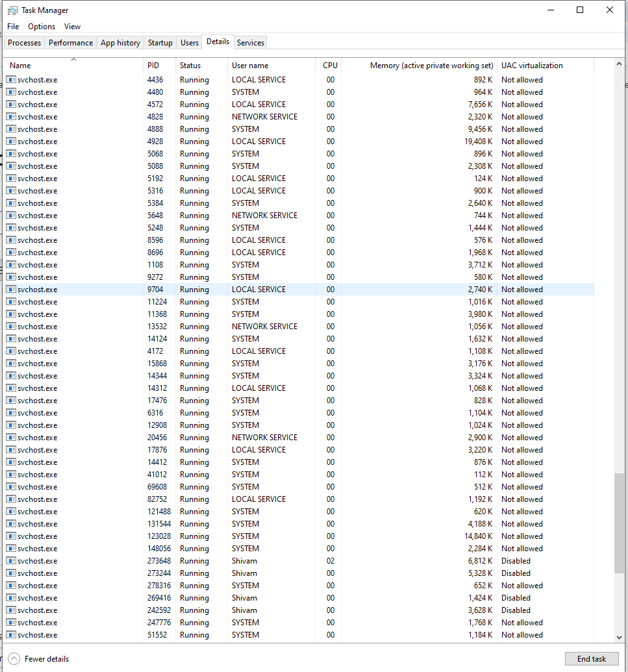The image size is (628, 672).
Task: Click the svchost.exe icon for PID 4928
Action: coord(11,142)
